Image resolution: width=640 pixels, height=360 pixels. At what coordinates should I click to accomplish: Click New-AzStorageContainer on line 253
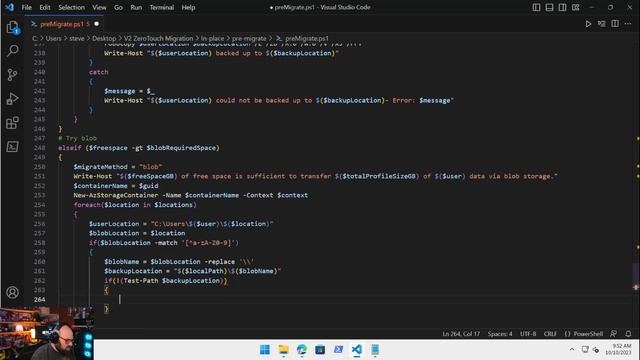point(116,195)
